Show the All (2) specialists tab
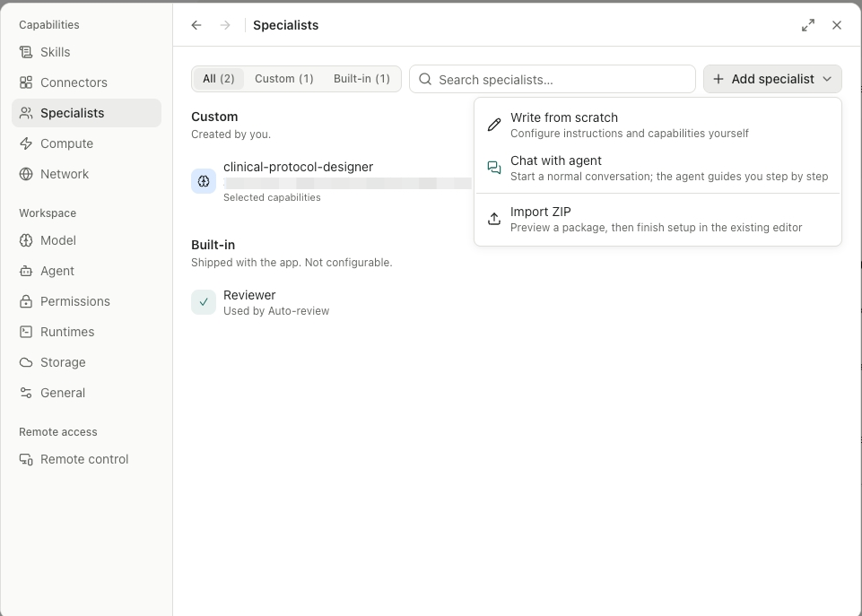 pos(219,79)
